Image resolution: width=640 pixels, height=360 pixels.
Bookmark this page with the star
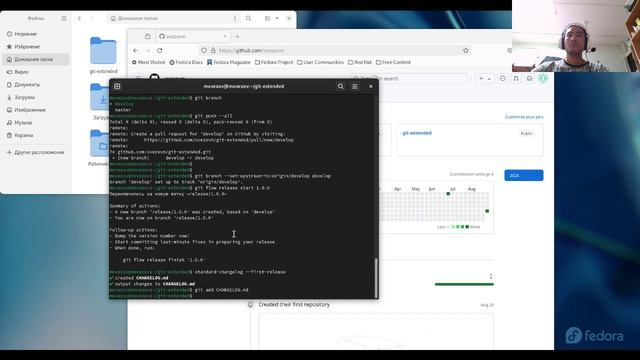(466, 50)
